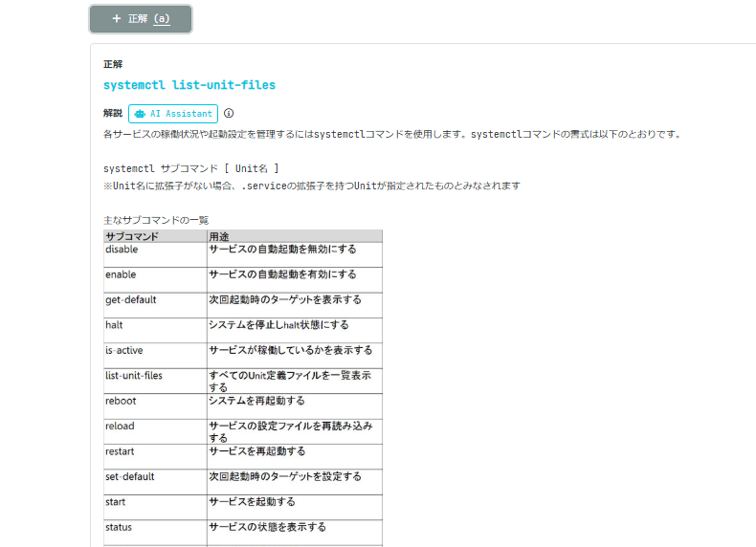Click the 正解 heading label

point(113,64)
